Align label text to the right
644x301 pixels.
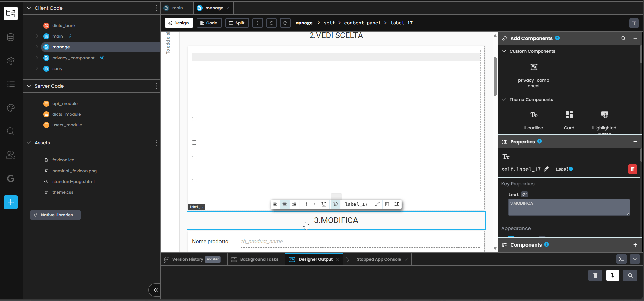click(x=294, y=204)
